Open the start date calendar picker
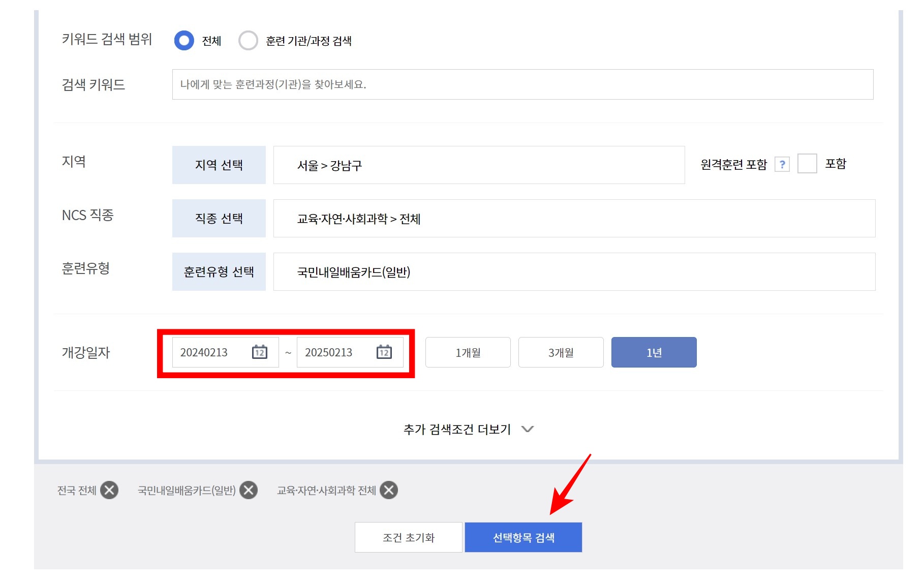This screenshot has width=924, height=580. (x=259, y=352)
